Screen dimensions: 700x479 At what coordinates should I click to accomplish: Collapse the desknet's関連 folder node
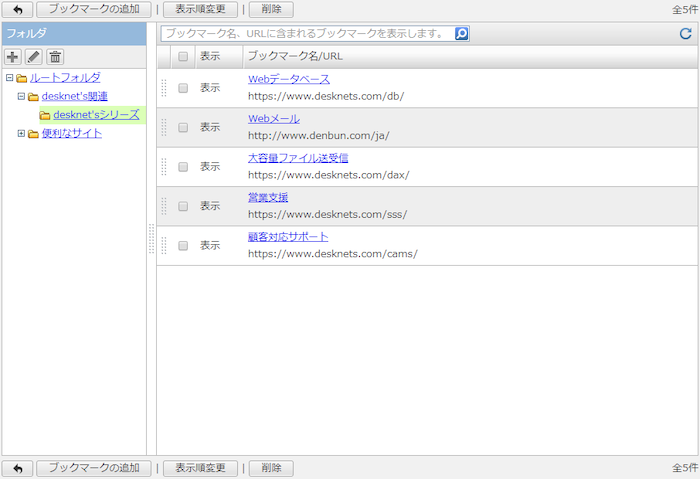(x=21, y=97)
